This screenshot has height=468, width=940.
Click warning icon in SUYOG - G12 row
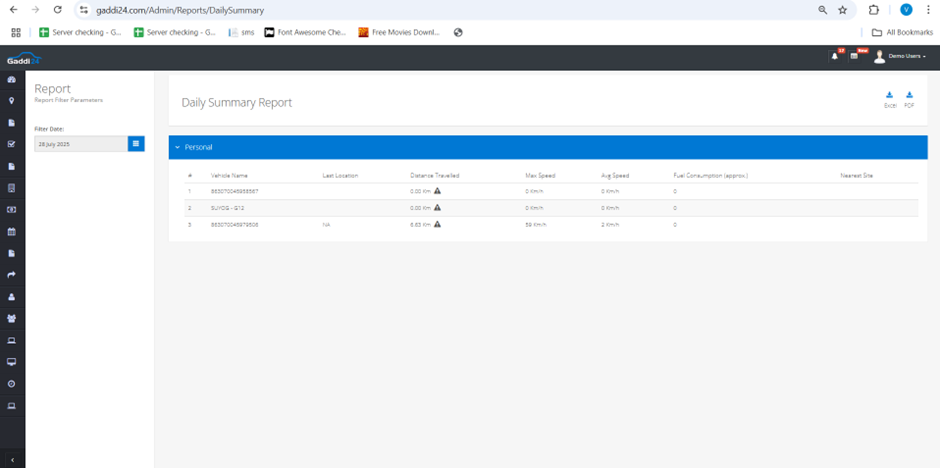[437, 207]
